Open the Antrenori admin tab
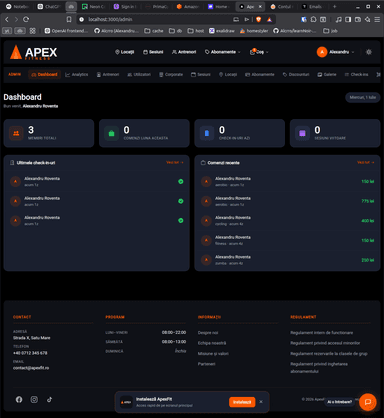This screenshot has height=418, width=384. pos(108,74)
